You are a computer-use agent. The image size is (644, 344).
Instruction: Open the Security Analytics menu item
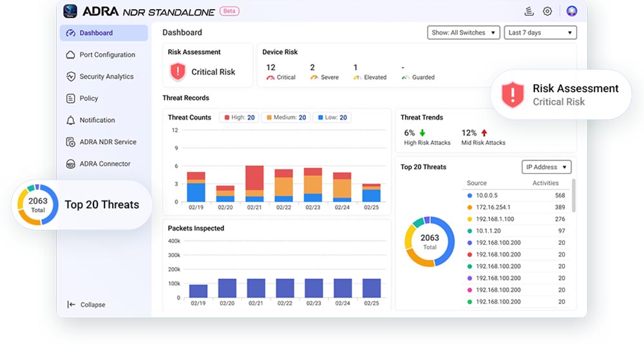106,77
